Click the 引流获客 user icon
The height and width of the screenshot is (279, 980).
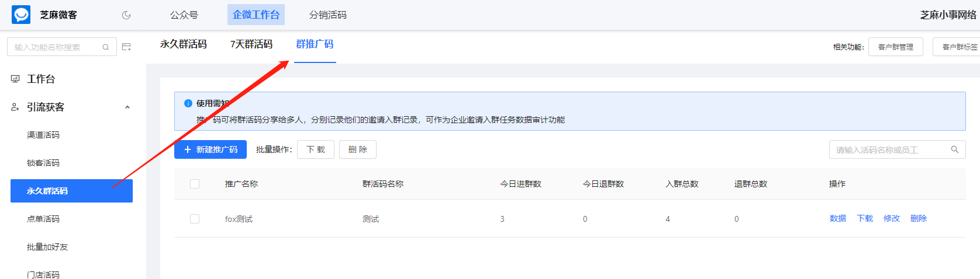coord(15,107)
